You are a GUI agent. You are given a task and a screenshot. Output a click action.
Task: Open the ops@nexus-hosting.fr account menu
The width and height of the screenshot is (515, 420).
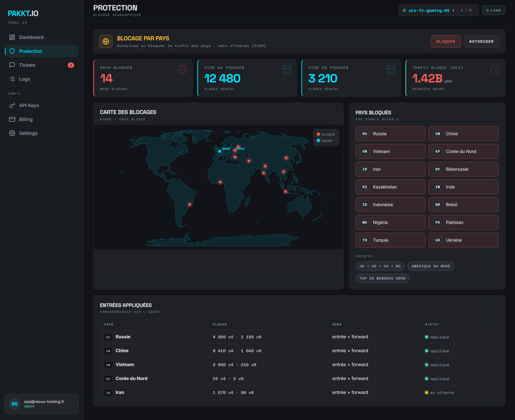tap(42, 404)
